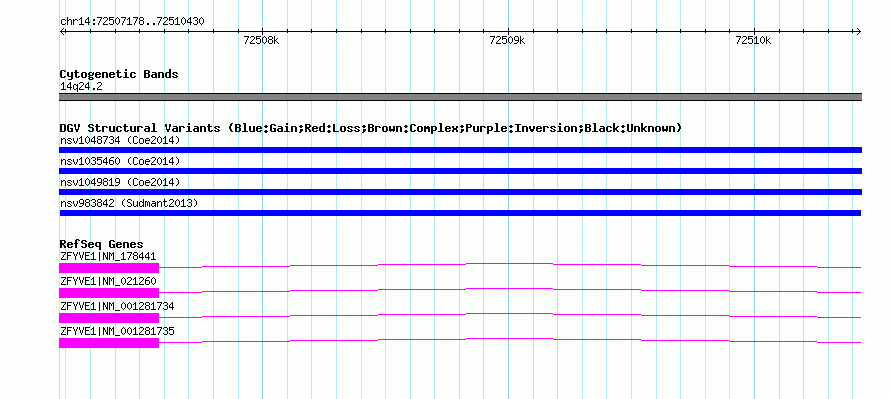Click the nsv1049819 (Coe2014) variant label
Viewport: 890px width, 399px height.
point(120,182)
